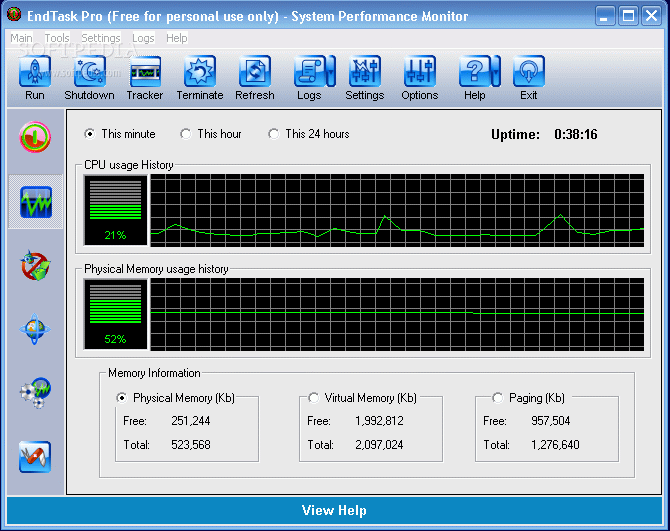The height and width of the screenshot is (531, 670).
Task: Click the Run rocket icon
Action: (35, 71)
